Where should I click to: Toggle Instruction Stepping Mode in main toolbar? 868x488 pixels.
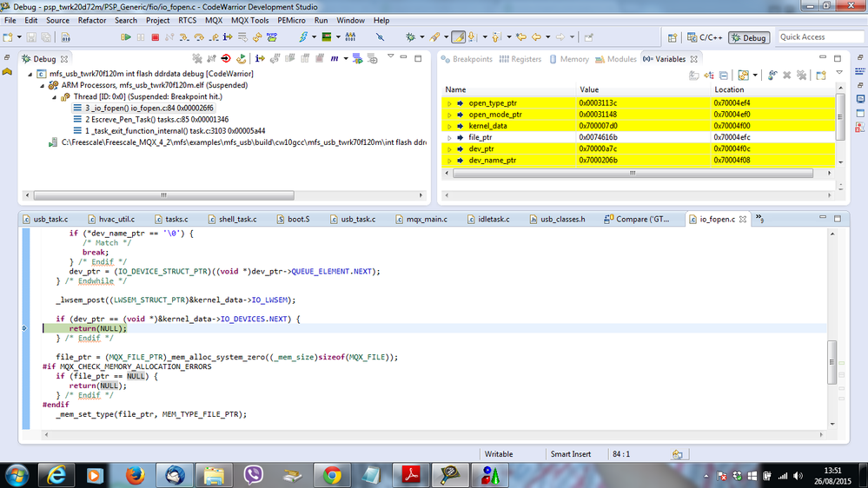click(228, 37)
